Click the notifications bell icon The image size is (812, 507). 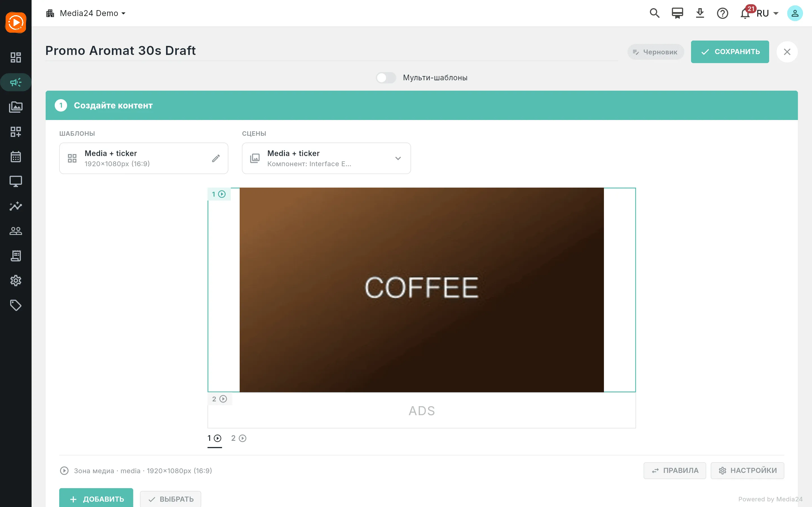(745, 14)
